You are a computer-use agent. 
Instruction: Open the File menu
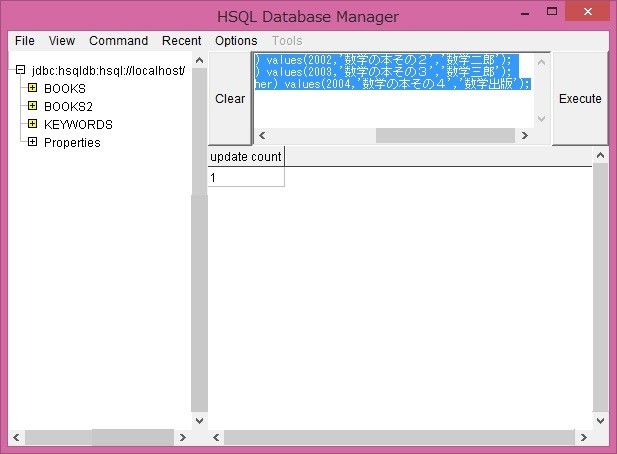pos(25,41)
